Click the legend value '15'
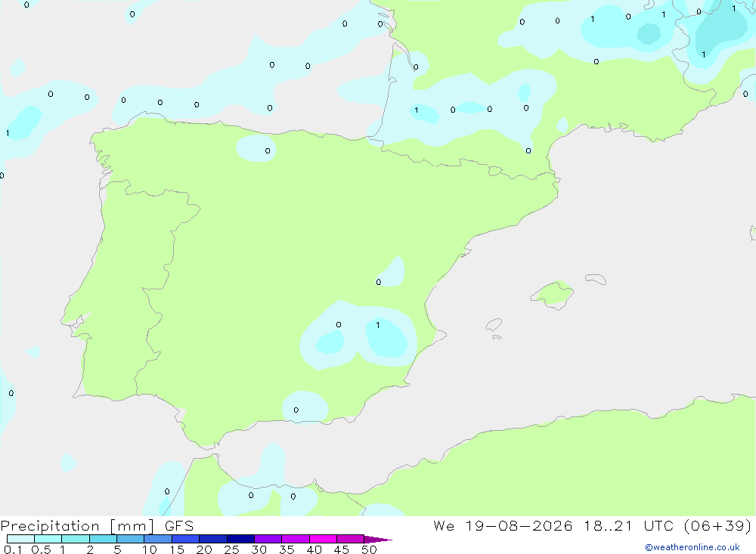756x554 pixels. (x=176, y=549)
